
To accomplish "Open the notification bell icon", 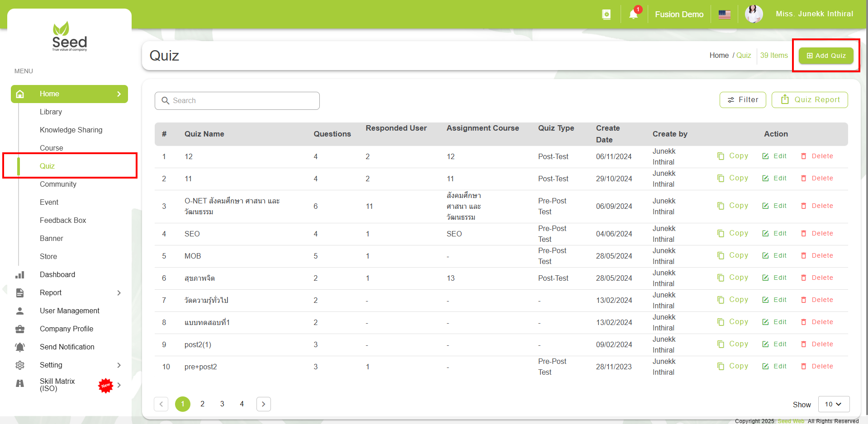I will point(633,14).
